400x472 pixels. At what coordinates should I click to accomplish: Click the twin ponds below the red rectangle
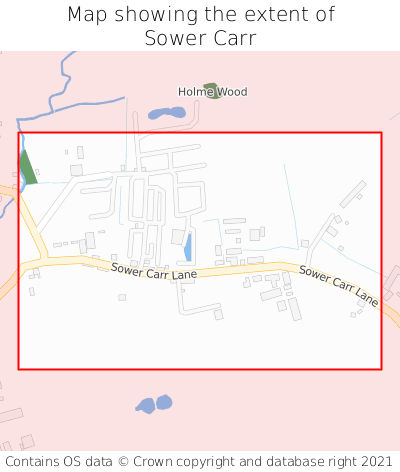[154, 404]
